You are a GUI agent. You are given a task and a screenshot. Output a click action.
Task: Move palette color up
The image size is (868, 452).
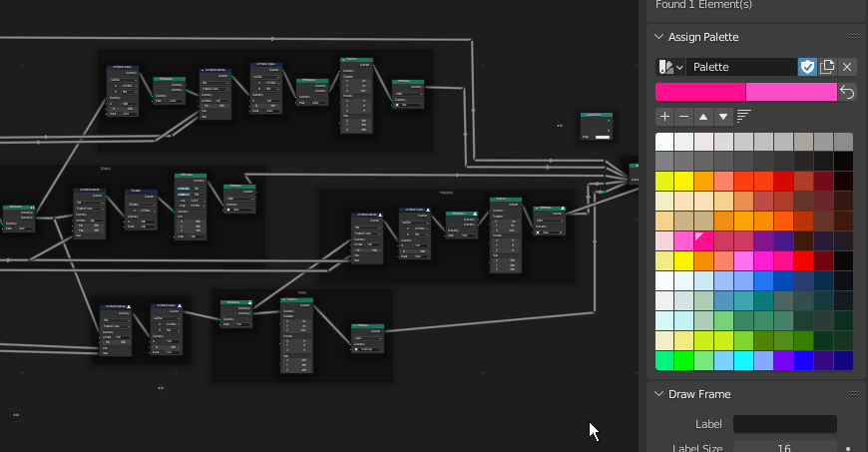pyautogui.click(x=703, y=117)
